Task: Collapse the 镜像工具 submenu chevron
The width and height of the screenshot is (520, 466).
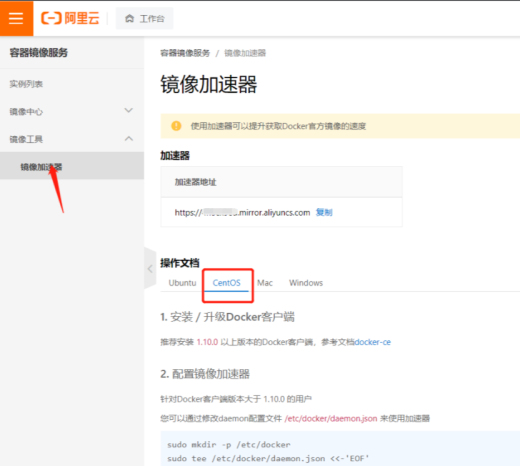Action: [x=129, y=138]
